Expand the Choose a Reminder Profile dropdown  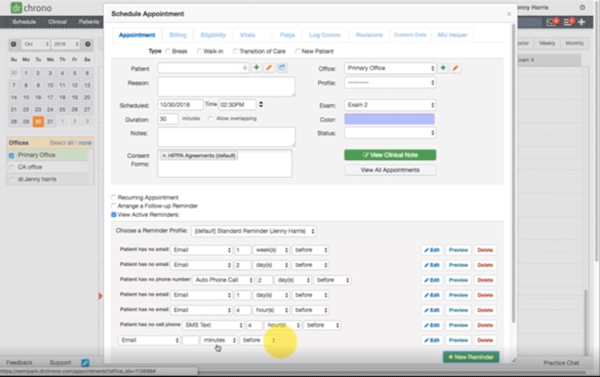tap(254, 231)
